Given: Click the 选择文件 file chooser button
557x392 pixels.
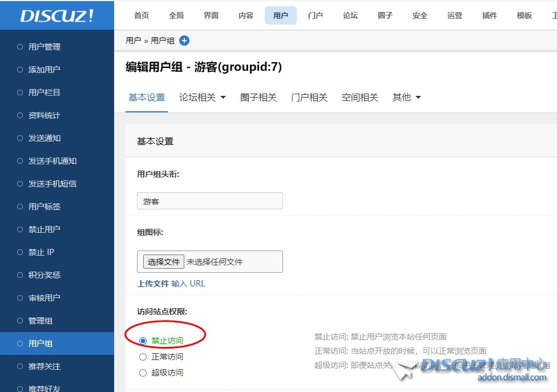Looking at the screenshot, I should [x=163, y=261].
